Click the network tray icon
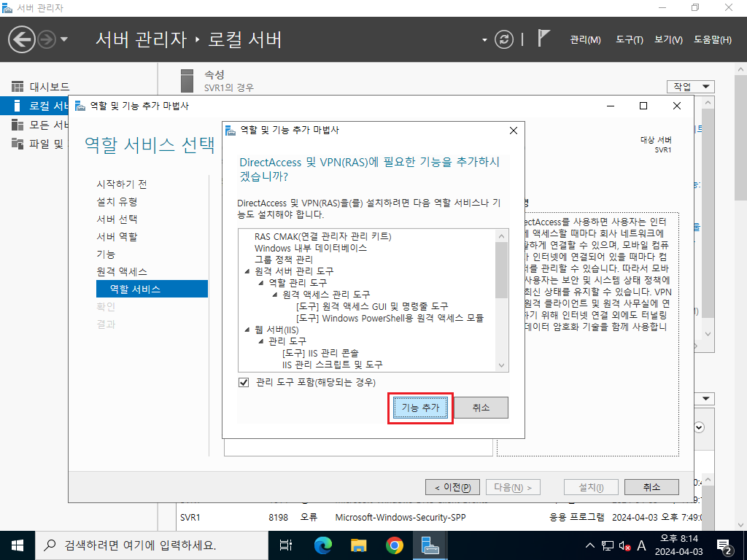Screen dimensions: 747x560 click(607, 545)
